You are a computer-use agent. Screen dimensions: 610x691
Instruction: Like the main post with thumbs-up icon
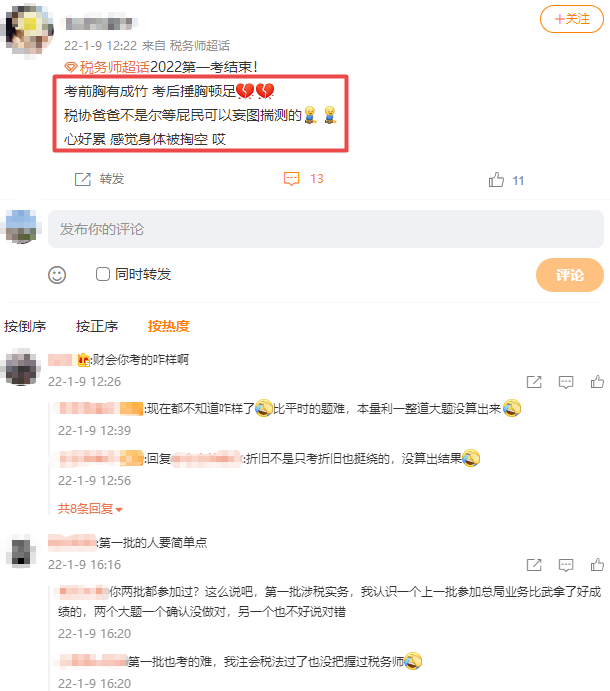click(x=496, y=180)
